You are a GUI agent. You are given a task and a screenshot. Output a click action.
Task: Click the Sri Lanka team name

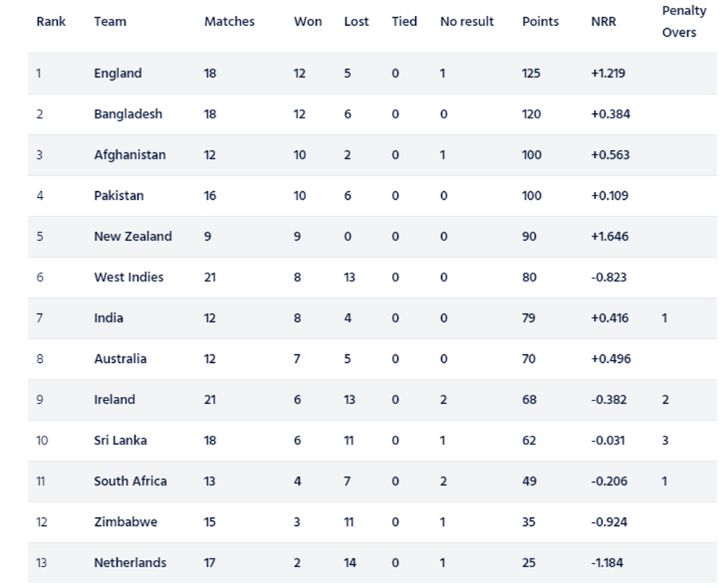(x=121, y=441)
